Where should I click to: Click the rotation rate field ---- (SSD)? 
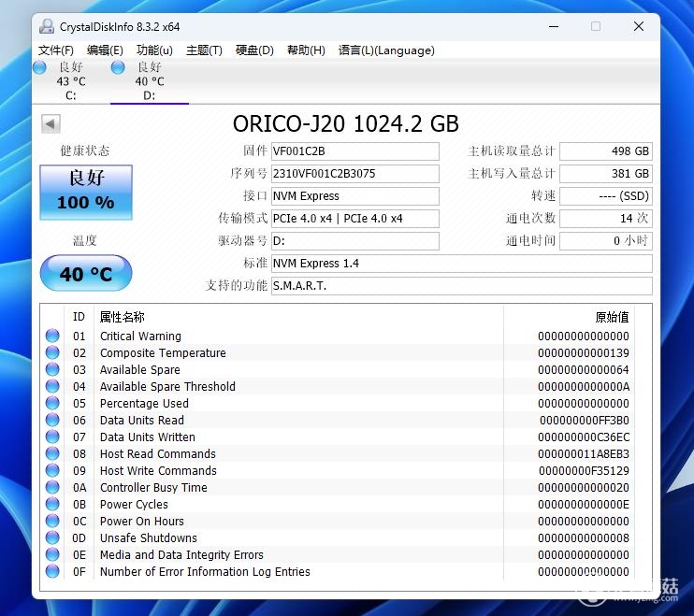(x=606, y=196)
